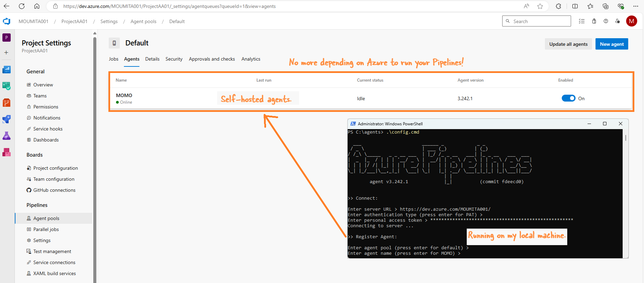Screen dimensions: 644x283
Task: Open the user profile avatar M
Action: tap(632, 21)
